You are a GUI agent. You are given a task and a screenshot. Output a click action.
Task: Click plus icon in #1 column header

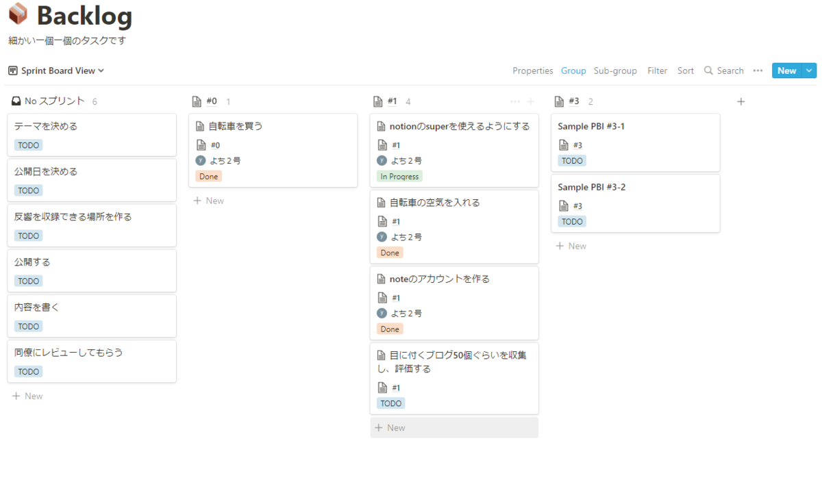[x=530, y=101]
